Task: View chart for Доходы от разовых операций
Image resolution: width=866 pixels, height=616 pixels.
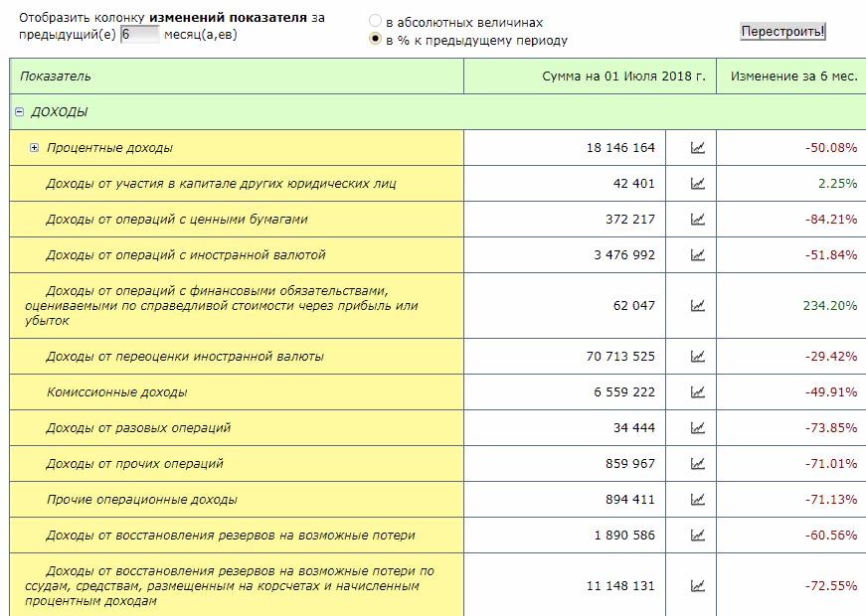Action: click(x=698, y=428)
